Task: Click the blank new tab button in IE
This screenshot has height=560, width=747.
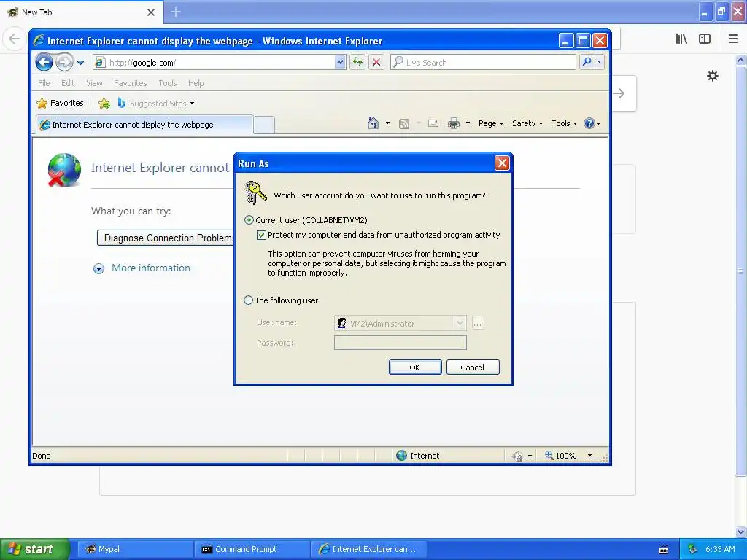Action: [x=264, y=125]
